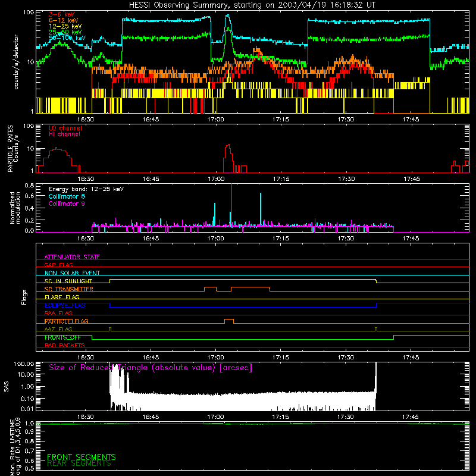Select the 'FRONT SEGMENTS' legend text
476x476 pixels.
[x=82, y=457]
